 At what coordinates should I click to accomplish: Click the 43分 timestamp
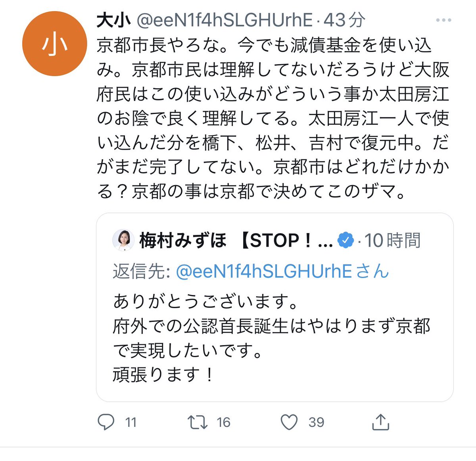coord(344,20)
